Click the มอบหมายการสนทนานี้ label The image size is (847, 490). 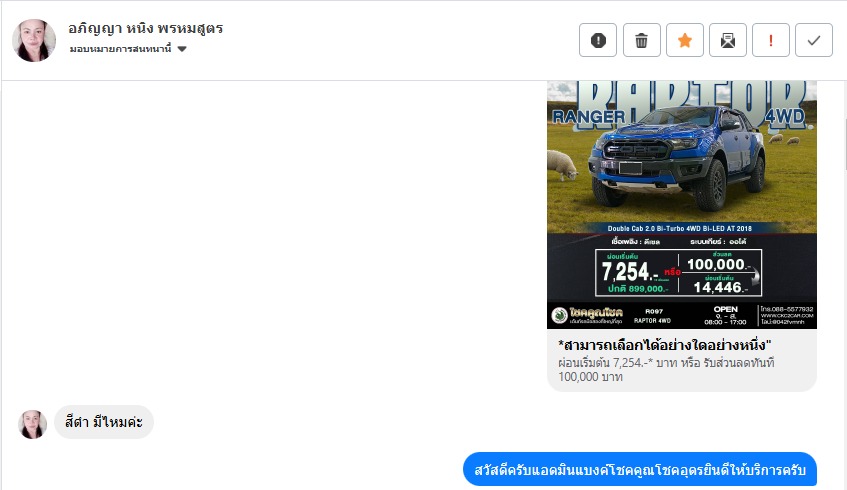(120, 49)
